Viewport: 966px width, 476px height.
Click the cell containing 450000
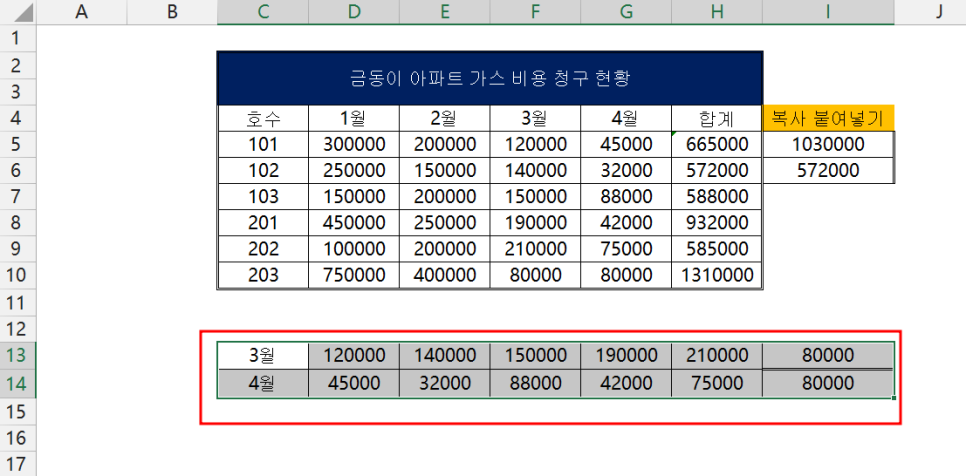click(354, 223)
